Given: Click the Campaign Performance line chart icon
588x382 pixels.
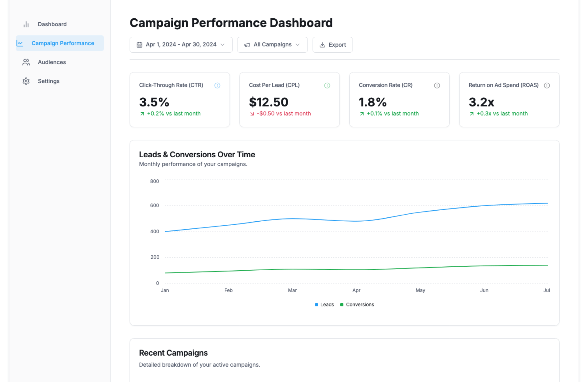Looking at the screenshot, I should [x=20, y=43].
